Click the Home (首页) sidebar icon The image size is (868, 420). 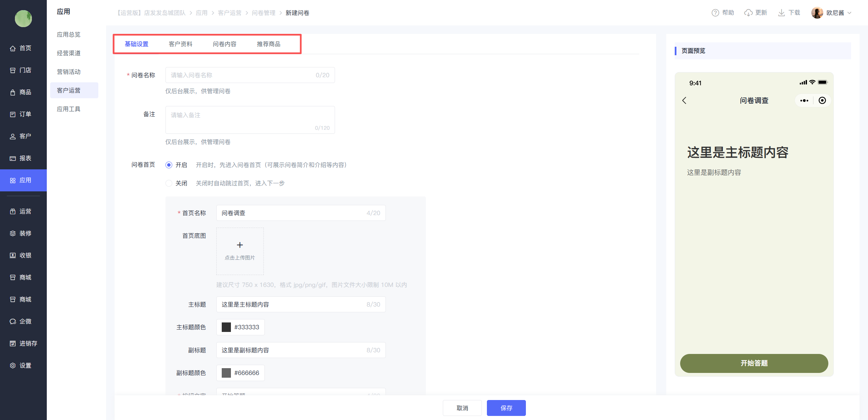13,48
